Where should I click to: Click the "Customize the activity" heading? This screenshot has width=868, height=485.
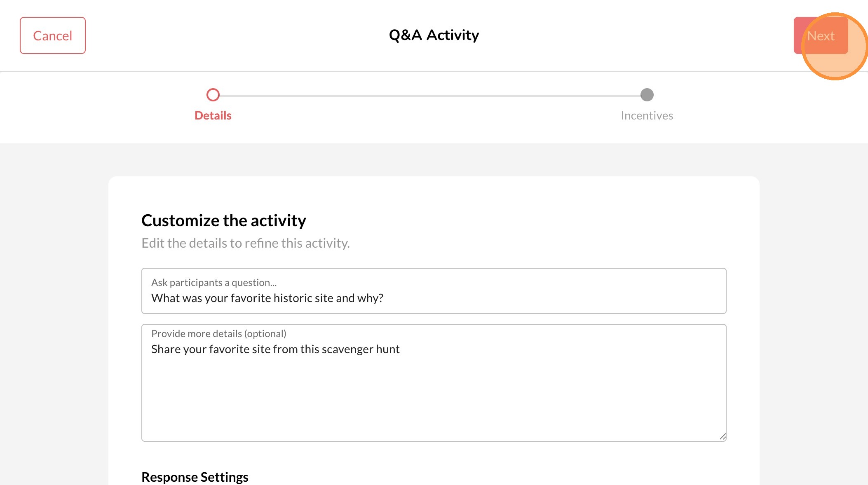click(223, 221)
